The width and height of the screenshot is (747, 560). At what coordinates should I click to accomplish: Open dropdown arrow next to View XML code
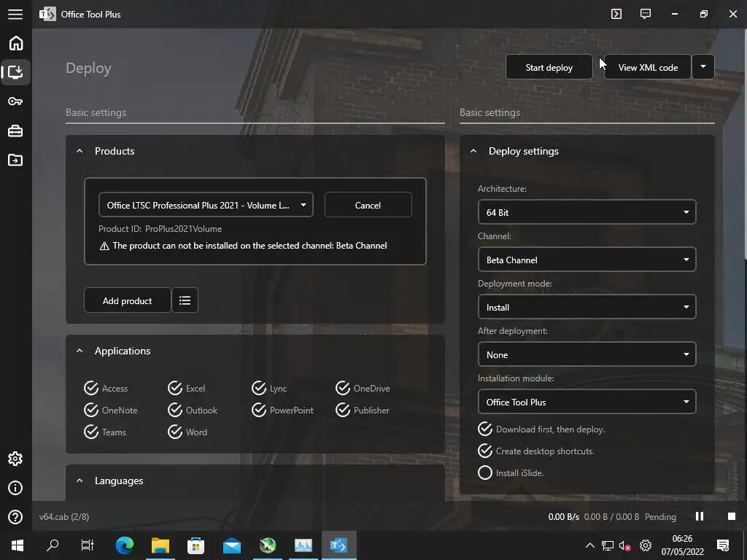(703, 67)
